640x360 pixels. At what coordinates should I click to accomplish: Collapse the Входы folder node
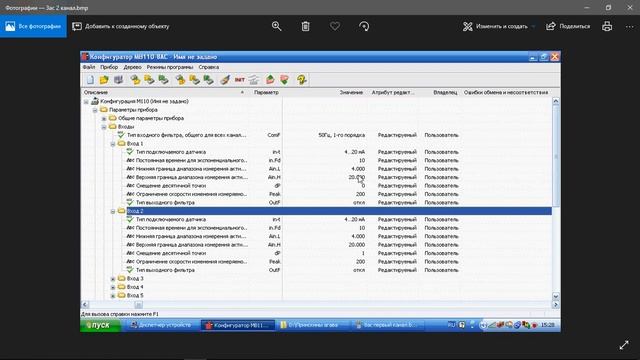[104, 127]
